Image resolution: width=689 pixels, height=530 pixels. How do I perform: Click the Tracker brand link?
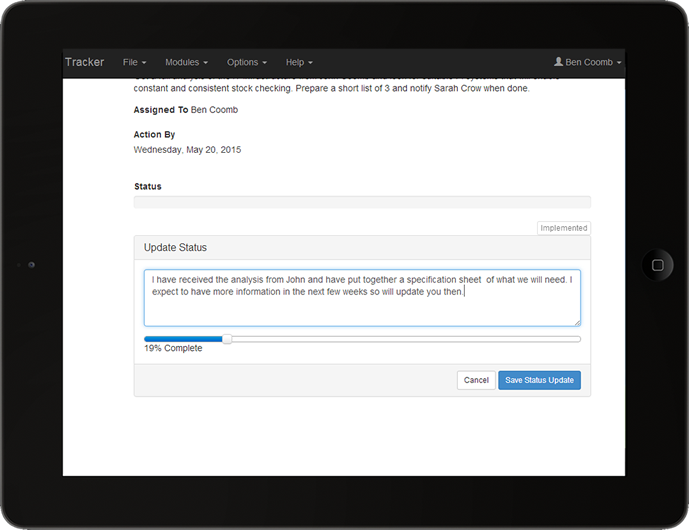coord(84,62)
